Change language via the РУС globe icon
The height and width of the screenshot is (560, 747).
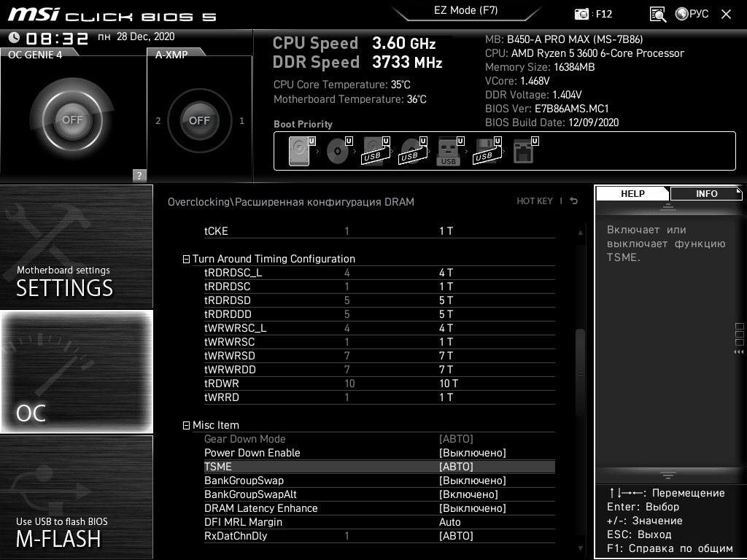pyautogui.click(x=692, y=14)
